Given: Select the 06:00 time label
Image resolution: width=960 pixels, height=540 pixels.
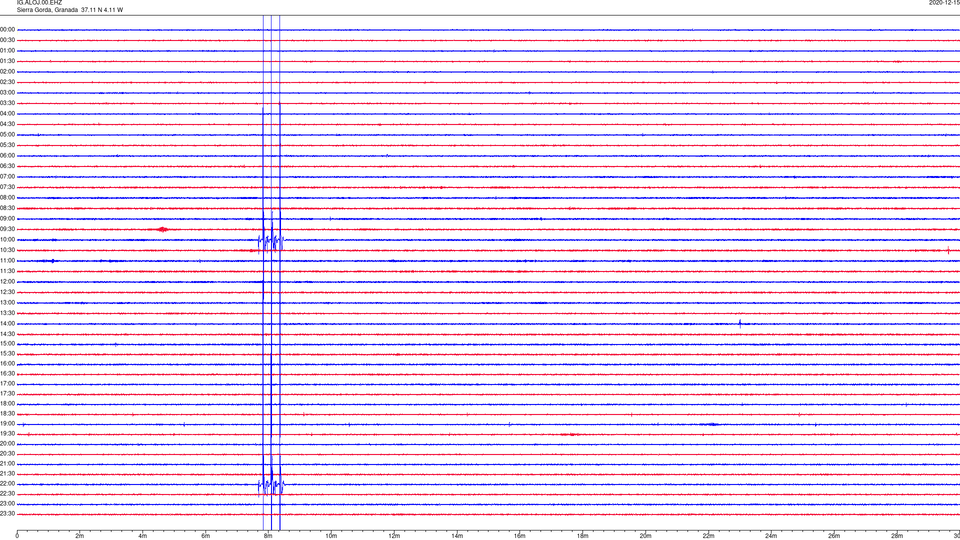Looking at the screenshot, I should [7, 156].
